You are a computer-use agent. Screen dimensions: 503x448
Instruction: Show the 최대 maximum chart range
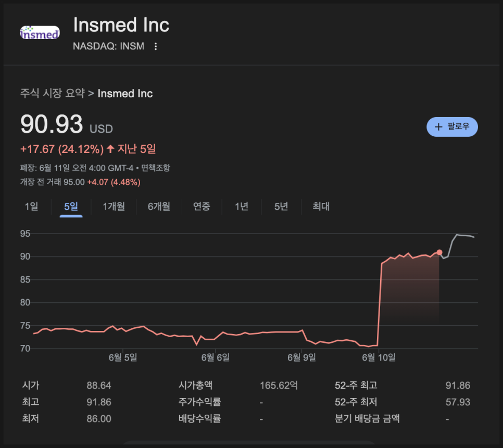pos(321,207)
